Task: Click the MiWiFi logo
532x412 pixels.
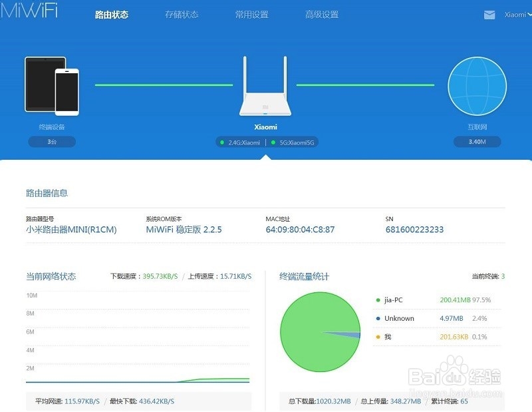Action: [29, 11]
